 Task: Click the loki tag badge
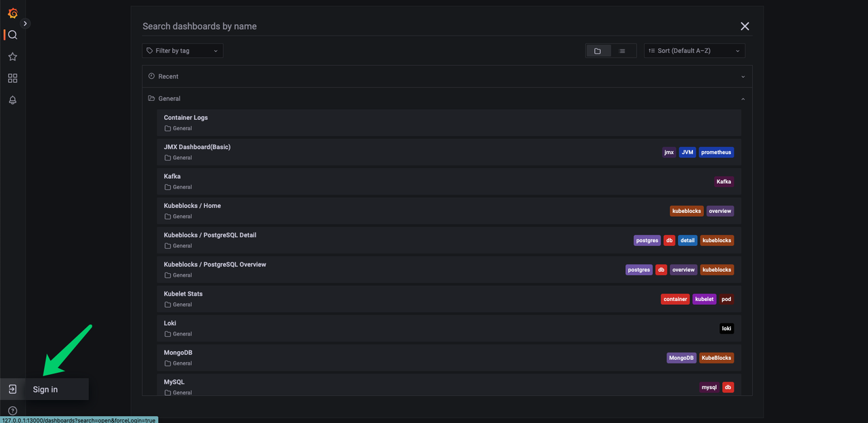726,329
